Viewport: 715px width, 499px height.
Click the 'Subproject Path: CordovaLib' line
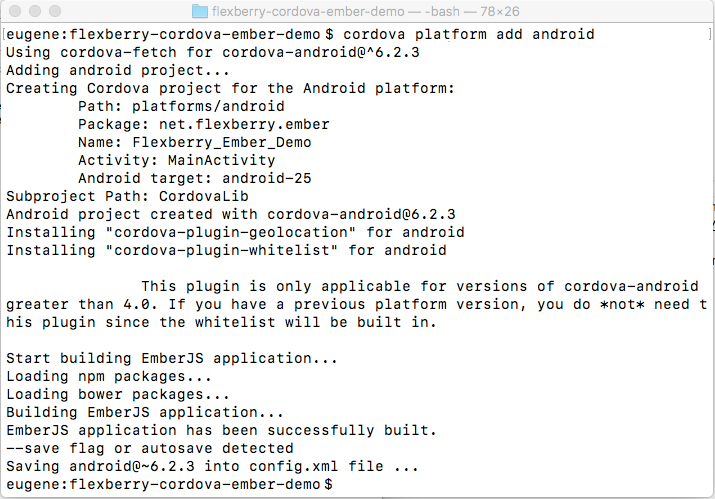[127, 196]
